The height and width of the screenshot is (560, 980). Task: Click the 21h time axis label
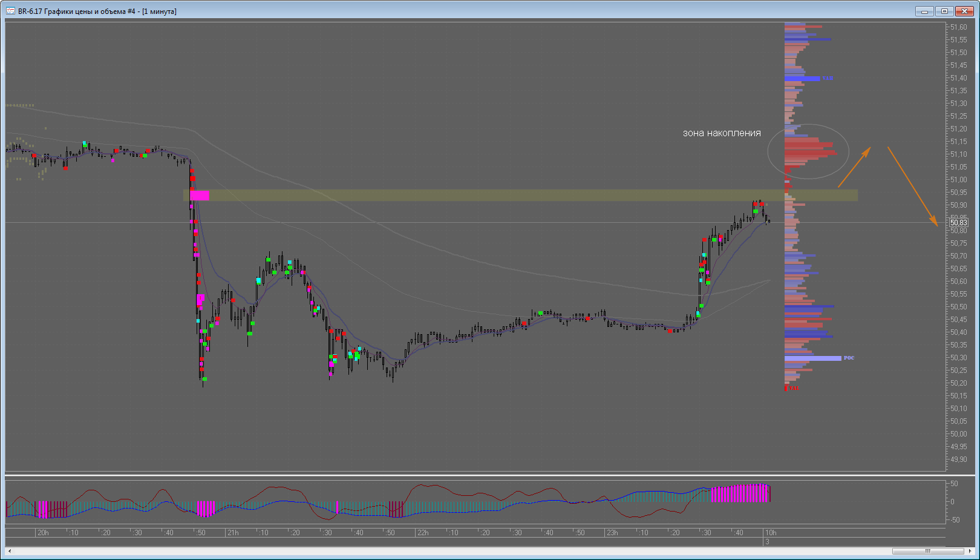tap(233, 533)
